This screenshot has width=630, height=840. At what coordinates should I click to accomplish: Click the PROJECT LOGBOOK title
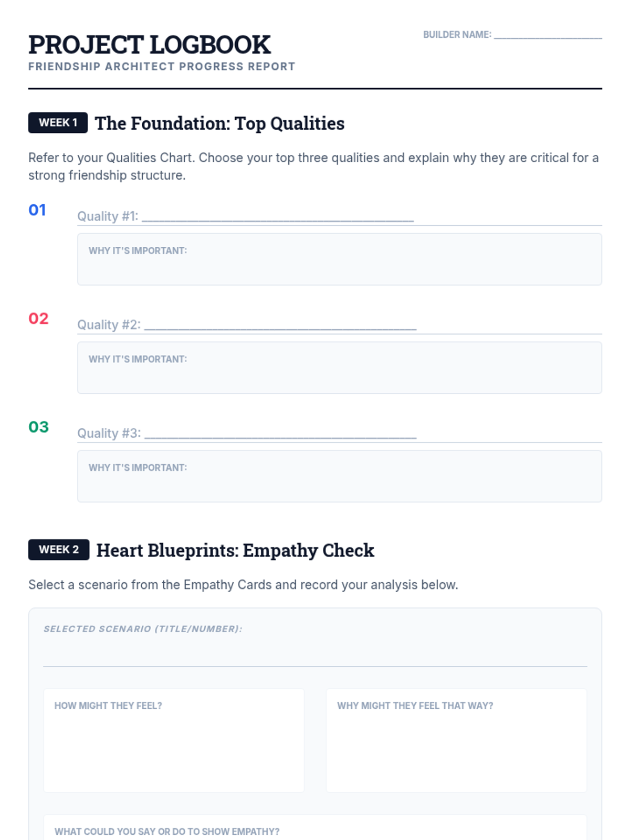150,45
